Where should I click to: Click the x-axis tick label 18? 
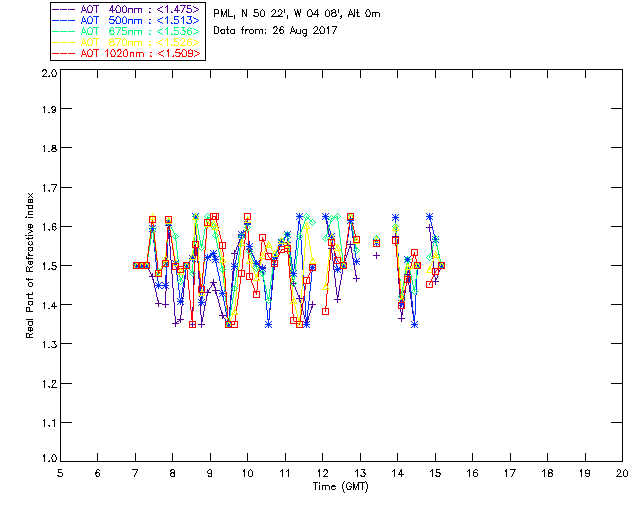tap(548, 473)
